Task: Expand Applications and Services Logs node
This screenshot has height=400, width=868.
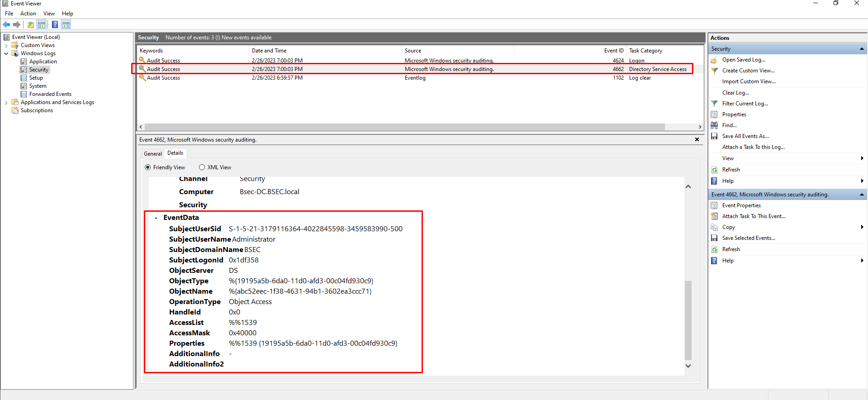Action: pyautogui.click(x=6, y=102)
